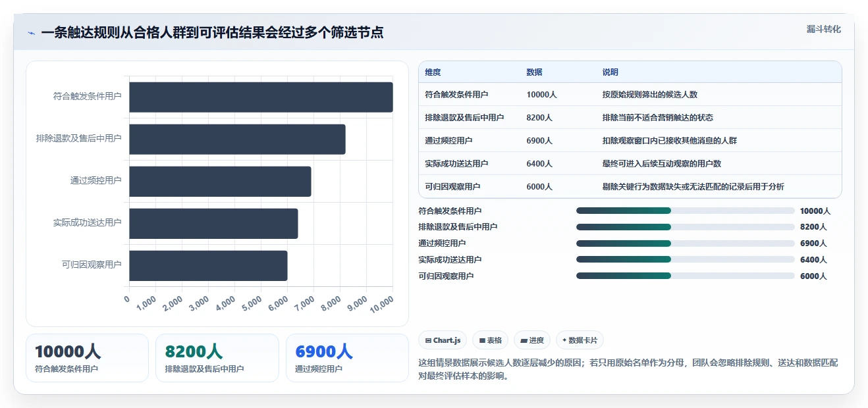The image size is (868, 408).
Task: Click the 符合触发条件用户 progress bar
Action: (x=686, y=211)
